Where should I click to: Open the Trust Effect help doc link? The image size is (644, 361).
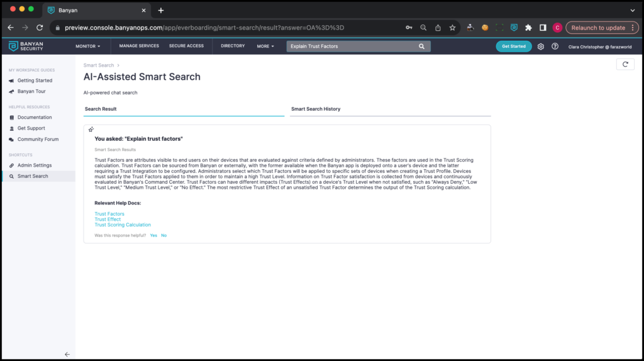click(108, 219)
